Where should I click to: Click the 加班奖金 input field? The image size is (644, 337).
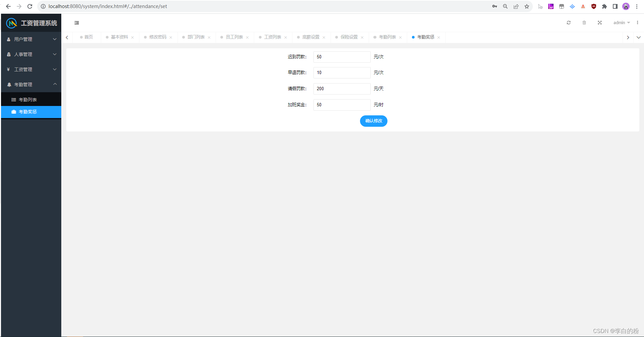pos(342,105)
